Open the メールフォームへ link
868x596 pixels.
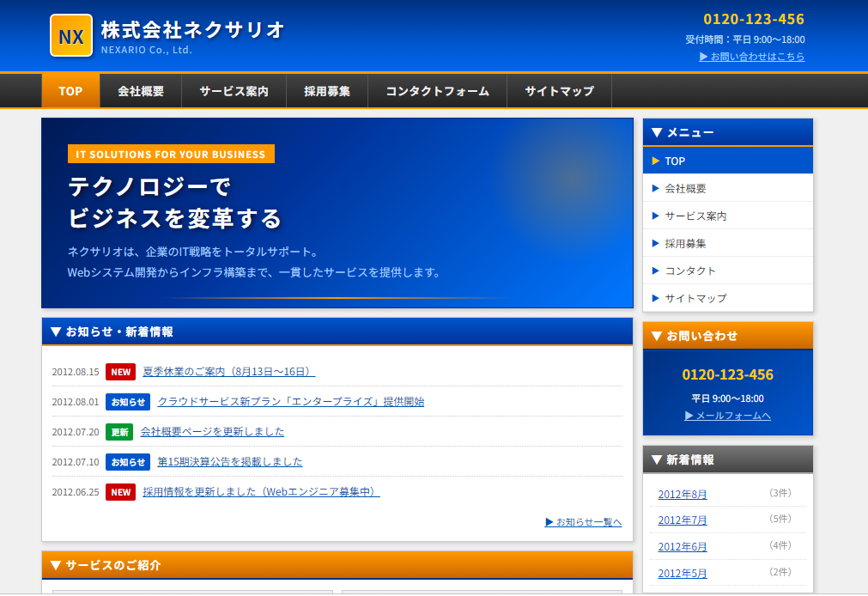point(727,416)
